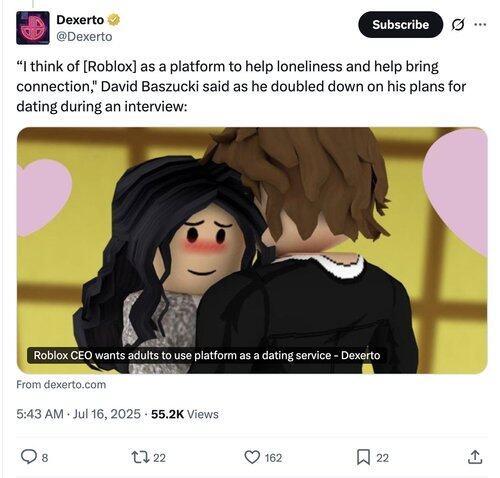This screenshot has height=478, width=500.
Task: Subscribe to Dexerto
Action: 400,25
